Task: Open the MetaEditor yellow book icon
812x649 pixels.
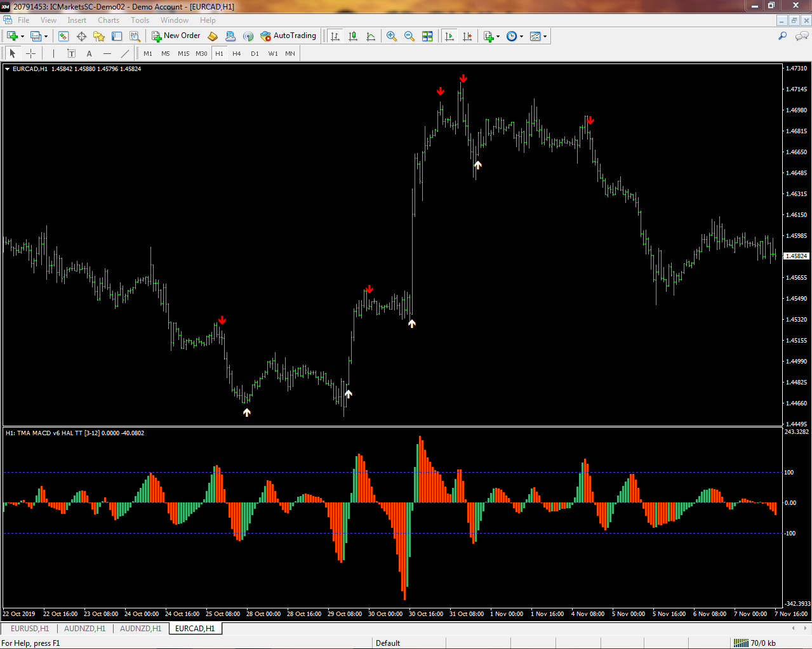Action: point(213,36)
